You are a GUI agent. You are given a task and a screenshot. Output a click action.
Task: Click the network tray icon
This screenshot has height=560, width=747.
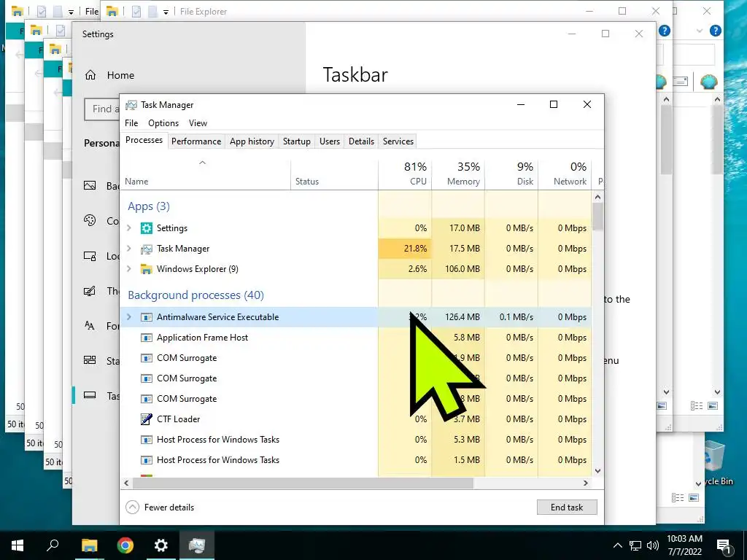tap(635, 545)
